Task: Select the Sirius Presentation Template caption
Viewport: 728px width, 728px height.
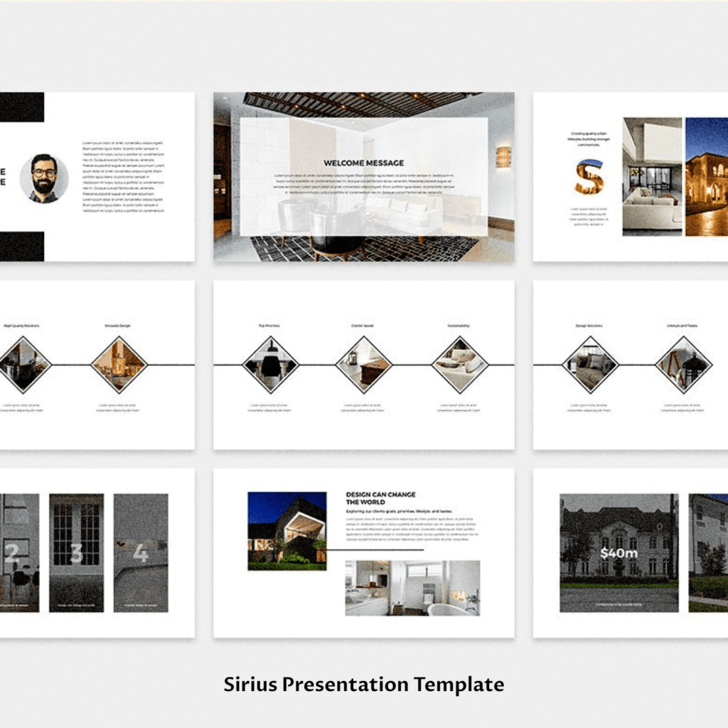Action: click(363, 684)
